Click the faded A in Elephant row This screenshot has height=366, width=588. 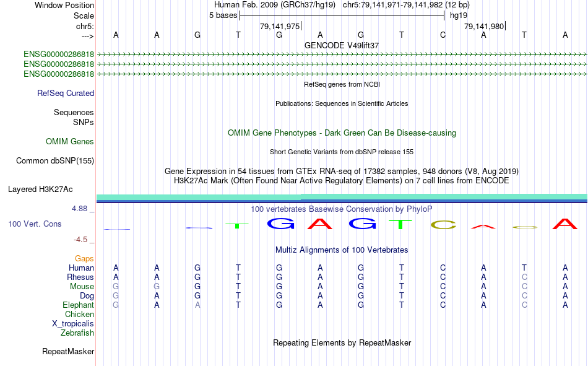[x=197, y=305]
